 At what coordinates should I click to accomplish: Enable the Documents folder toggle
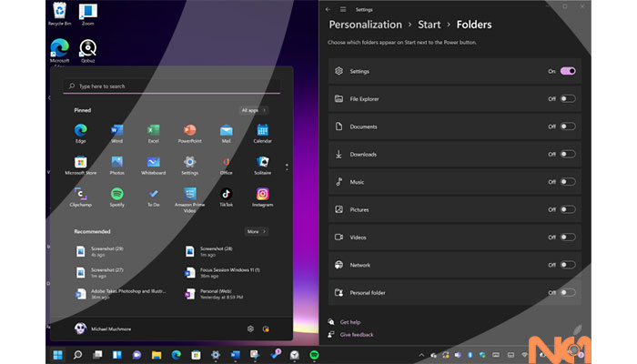(x=568, y=126)
